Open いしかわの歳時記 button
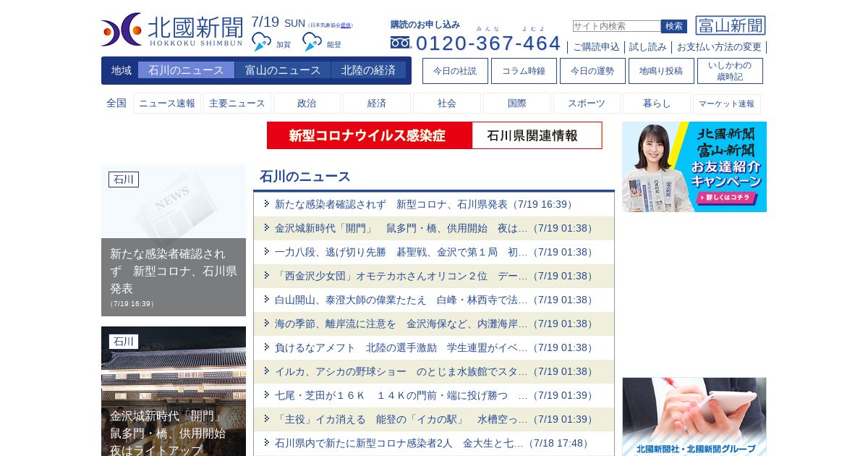Screen dimensions: 868x456 [x=730, y=71]
